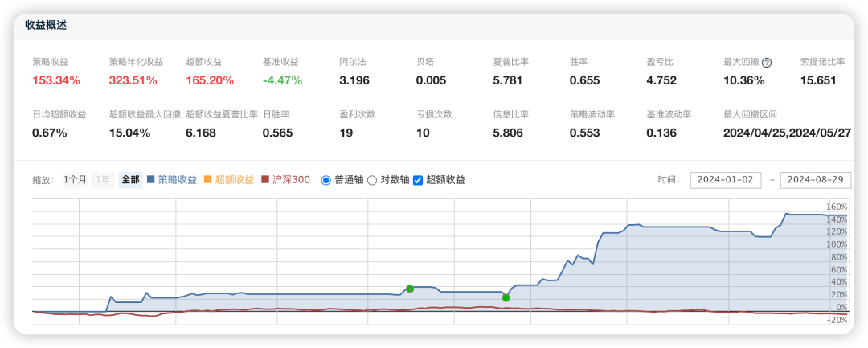The height and width of the screenshot is (348, 868).
Task: Select the first green drawdown marker on chart
Action: coord(410,289)
